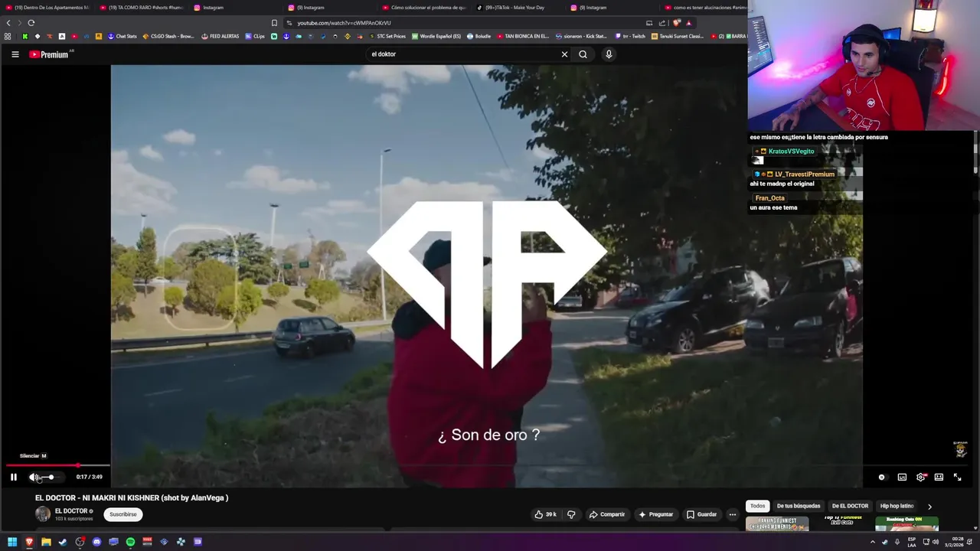Viewport: 980px width, 551px height.
Task: Open the 'STC Set Prices' bookmark
Action: coord(388,36)
